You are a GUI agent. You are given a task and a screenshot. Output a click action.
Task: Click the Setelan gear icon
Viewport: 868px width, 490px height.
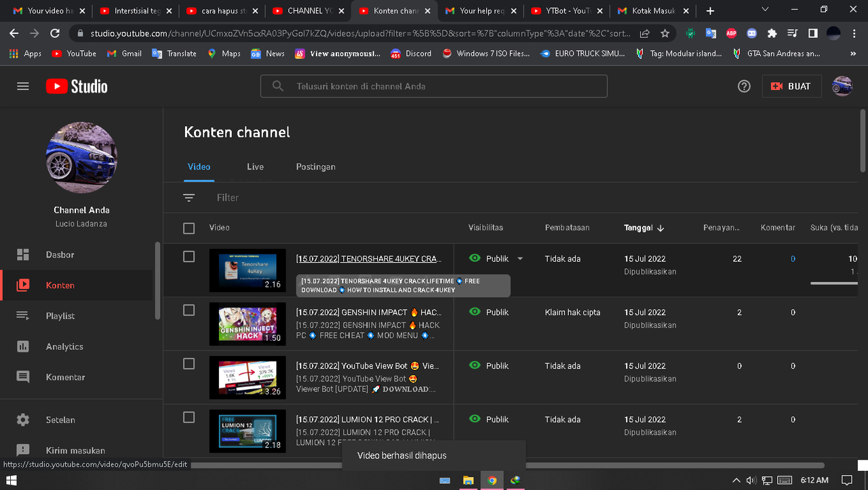[23, 420]
